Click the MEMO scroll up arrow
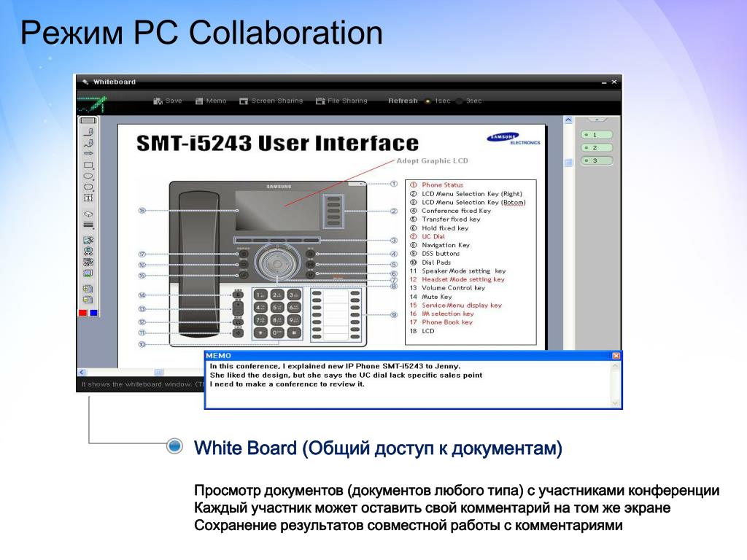The image size is (747, 560). click(615, 367)
